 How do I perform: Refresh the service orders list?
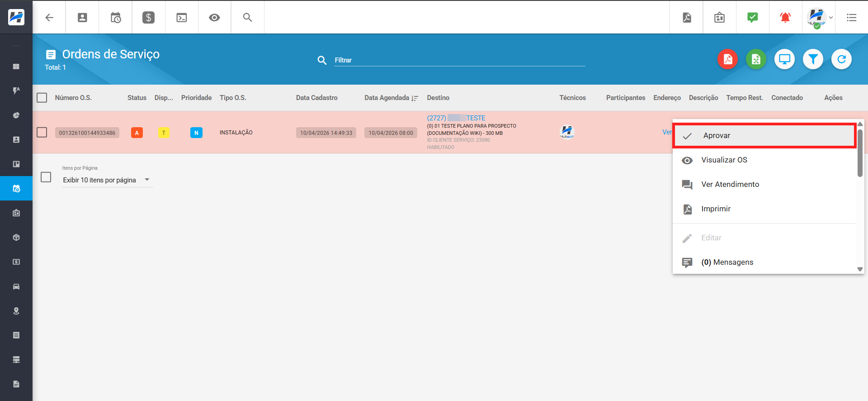(x=841, y=59)
